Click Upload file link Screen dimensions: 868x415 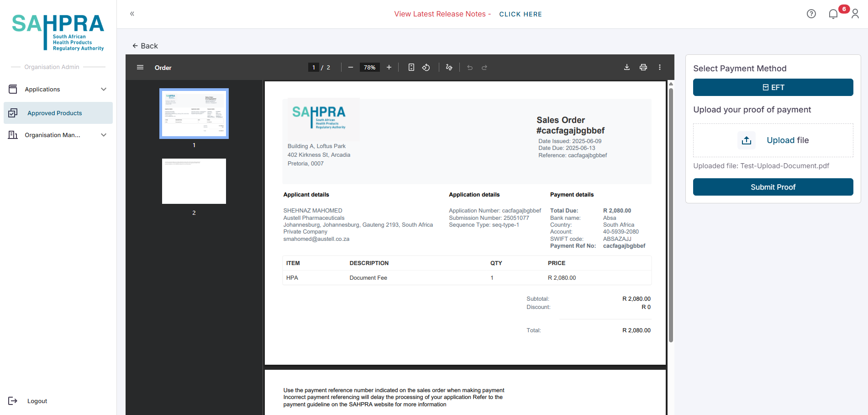click(788, 140)
